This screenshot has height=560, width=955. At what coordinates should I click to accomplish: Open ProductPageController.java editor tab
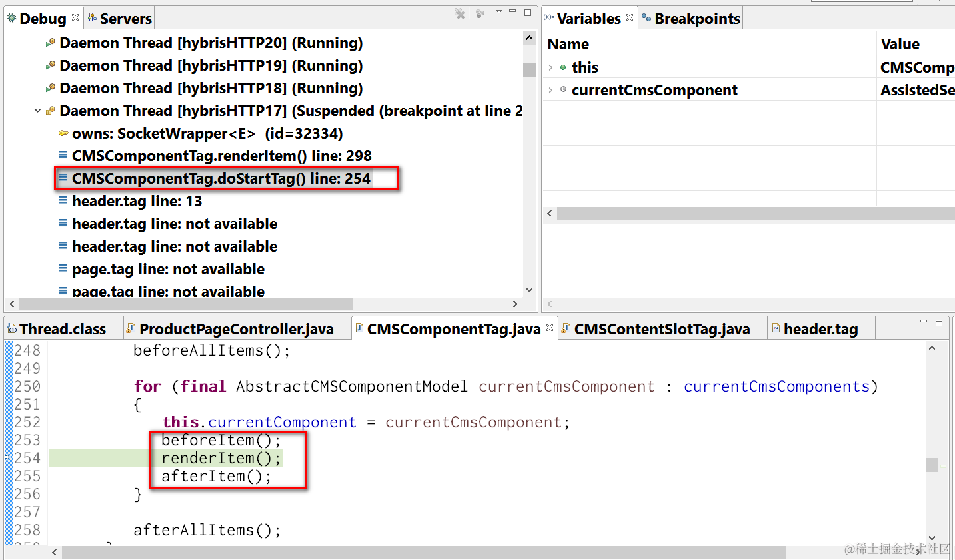coord(237,329)
